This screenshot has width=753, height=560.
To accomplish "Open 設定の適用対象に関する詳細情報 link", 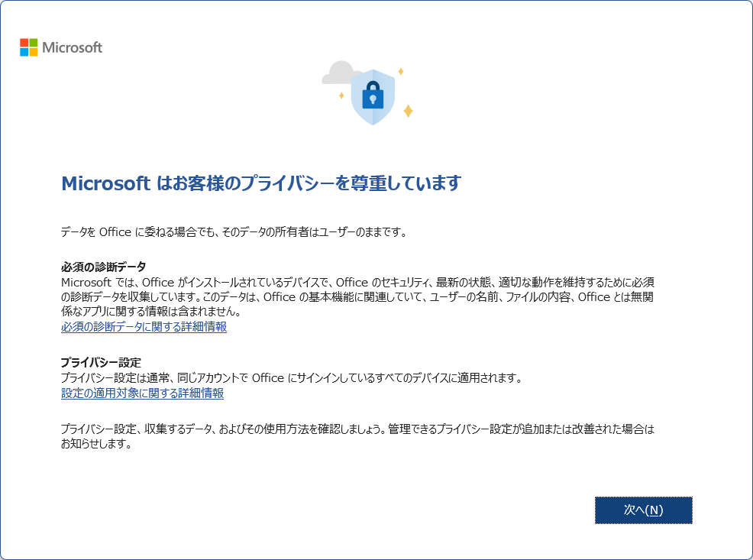I will coord(142,393).
